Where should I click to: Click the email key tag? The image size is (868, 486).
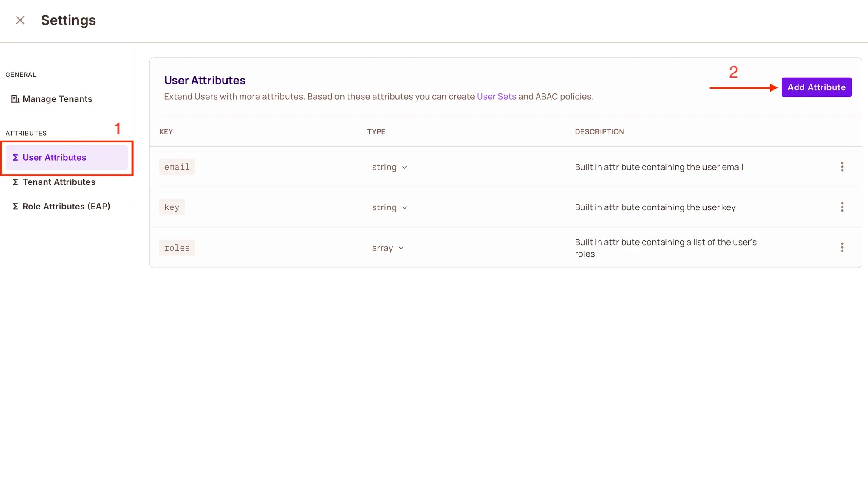tap(177, 167)
